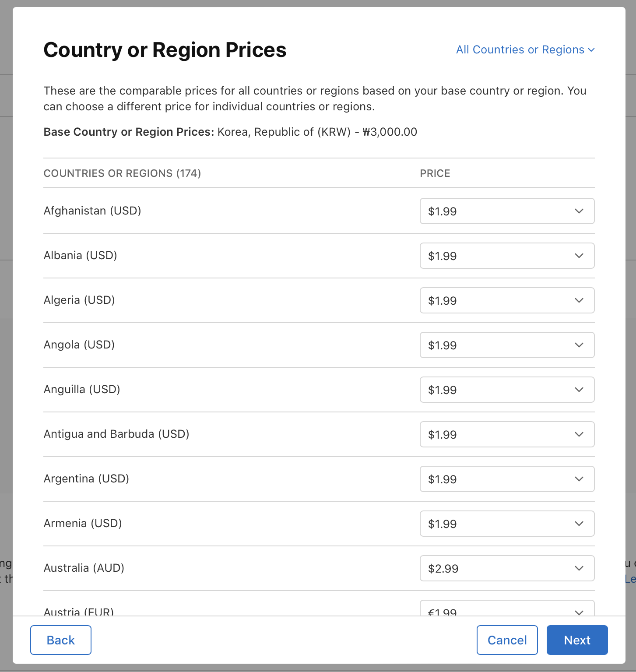The width and height of the screenshot is (636, 672).
Task: Open Australia's AUD price dropdown
Action: (506, 568)
